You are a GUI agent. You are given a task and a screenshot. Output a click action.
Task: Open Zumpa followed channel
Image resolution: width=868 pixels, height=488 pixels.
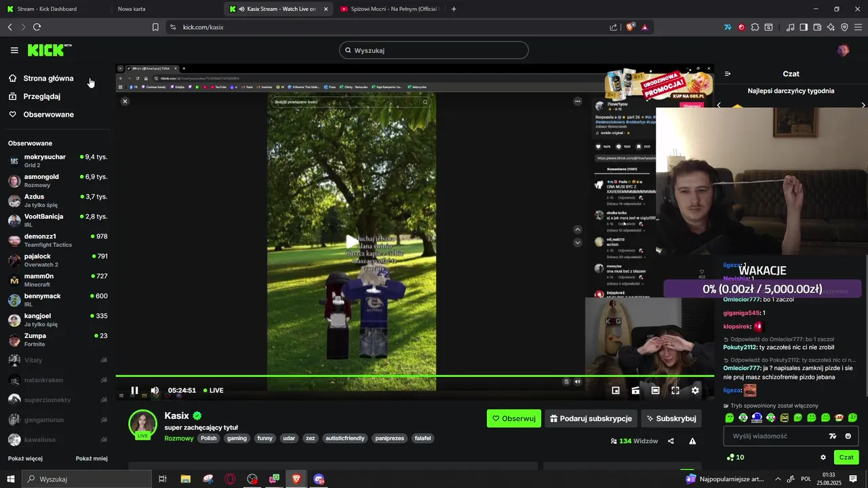pos(58,340)
